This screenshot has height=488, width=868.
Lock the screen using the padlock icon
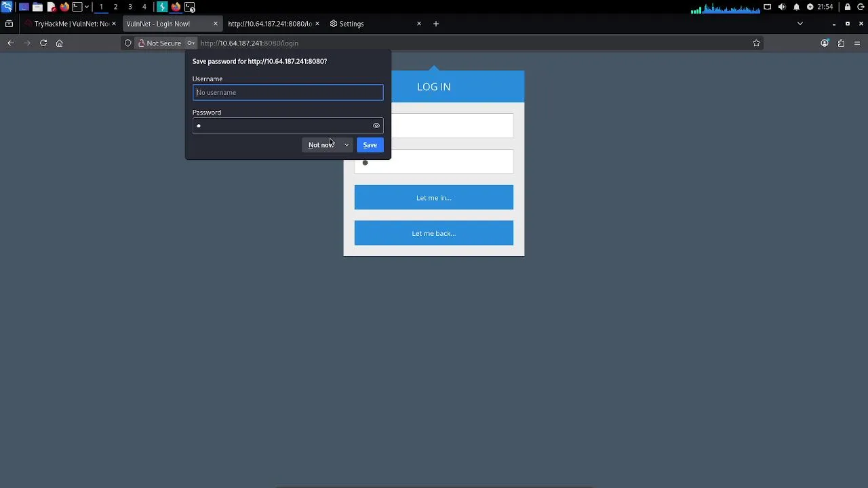coord(848,7)
